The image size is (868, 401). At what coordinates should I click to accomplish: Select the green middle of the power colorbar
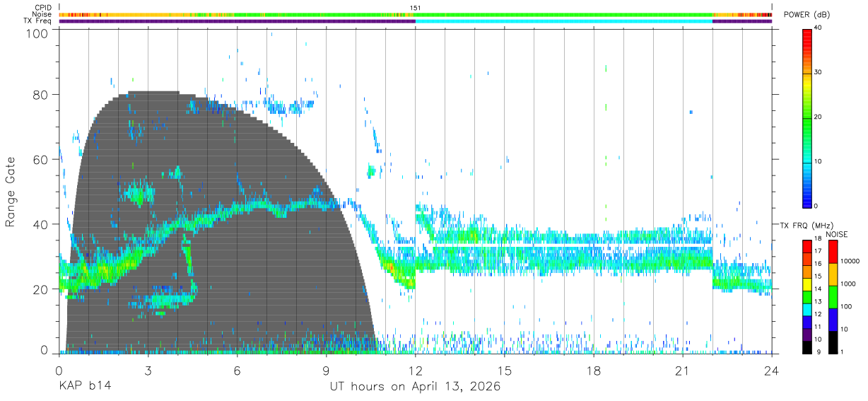point(808,117)
